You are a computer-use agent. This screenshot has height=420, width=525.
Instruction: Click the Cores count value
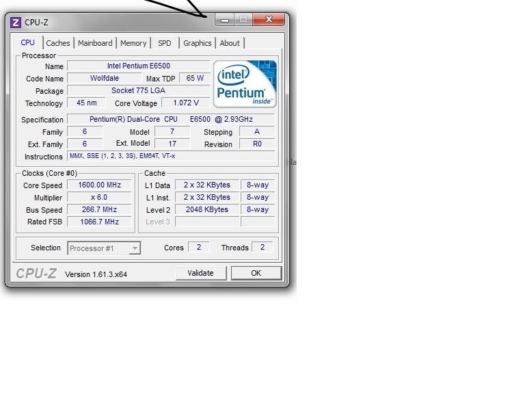pos(199,247)
